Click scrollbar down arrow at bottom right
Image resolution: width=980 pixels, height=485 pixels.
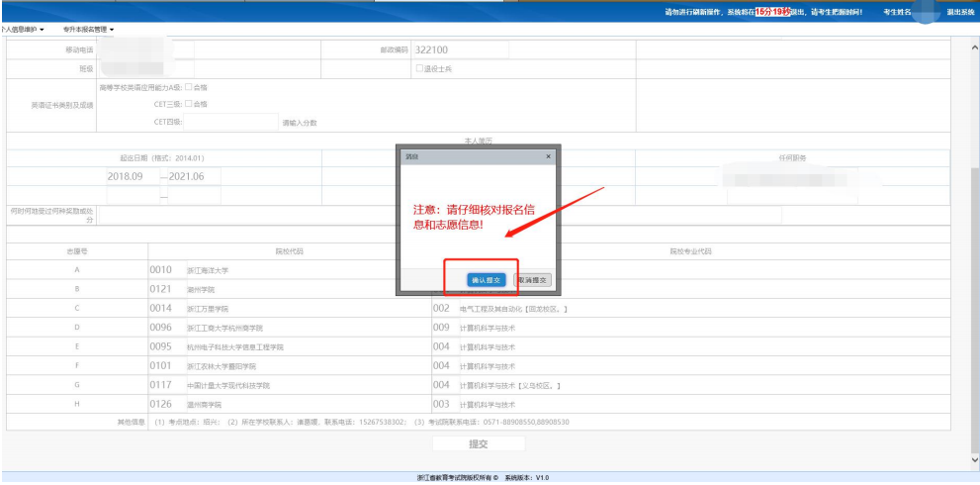tap(974, 459)
